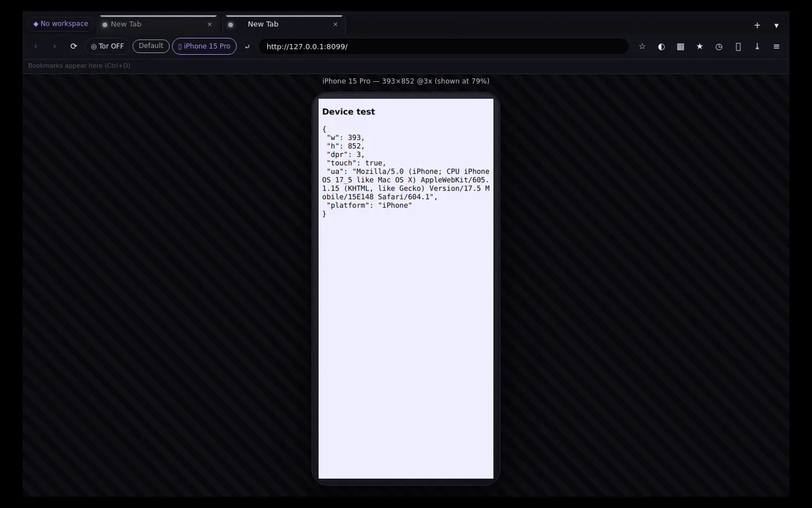Open the No workspace selector

pos(60,24)
